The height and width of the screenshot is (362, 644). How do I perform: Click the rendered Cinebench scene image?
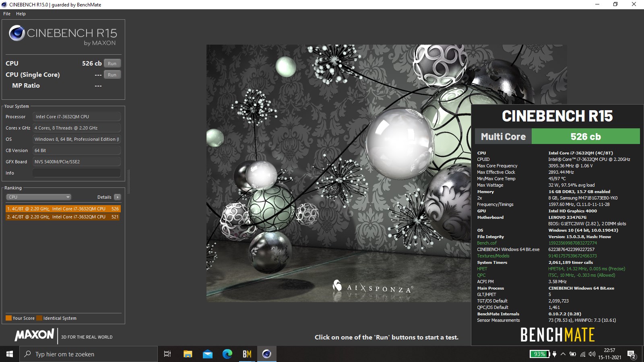(x=339, y=173)
